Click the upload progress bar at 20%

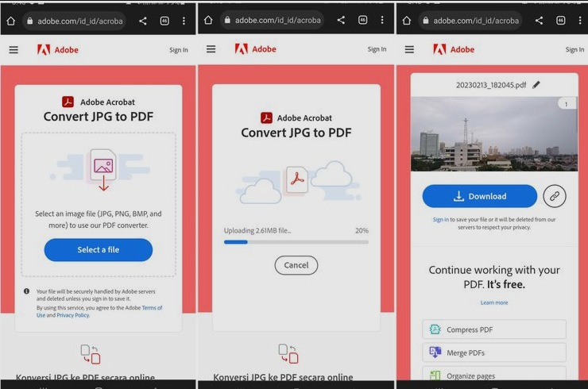tap(296, 242)
